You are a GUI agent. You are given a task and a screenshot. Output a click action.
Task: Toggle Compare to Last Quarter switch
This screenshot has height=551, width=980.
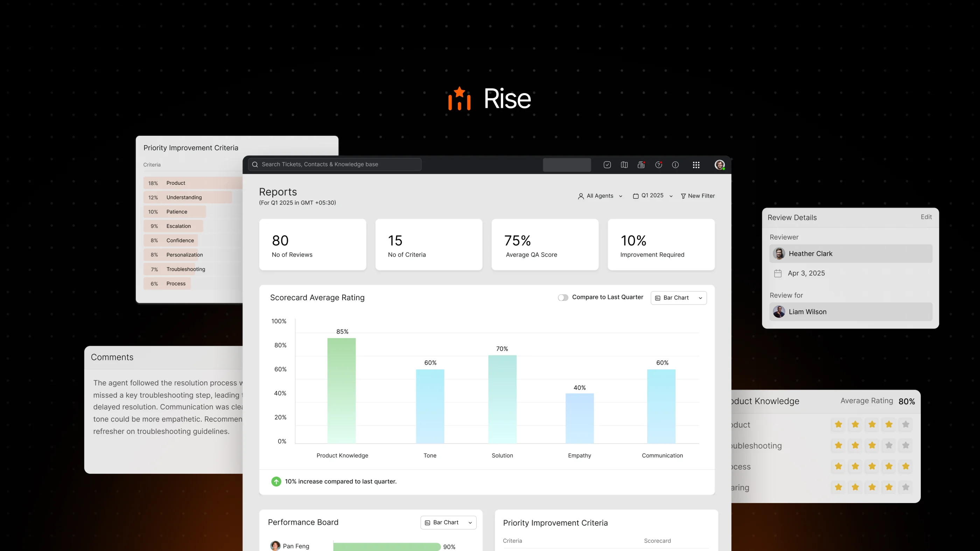click(x=563, y=298)
